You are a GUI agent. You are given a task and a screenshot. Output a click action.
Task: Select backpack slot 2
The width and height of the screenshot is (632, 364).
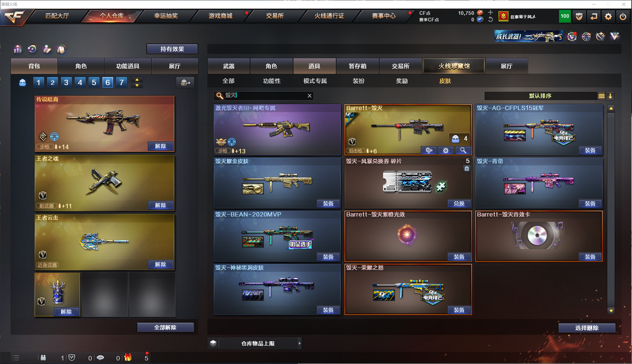(x=53, y=83)
